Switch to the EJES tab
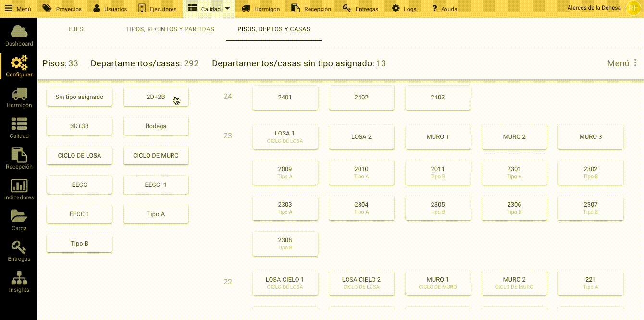Image resolution: width=644 pixels, height=320 pixels. [76, 29]
